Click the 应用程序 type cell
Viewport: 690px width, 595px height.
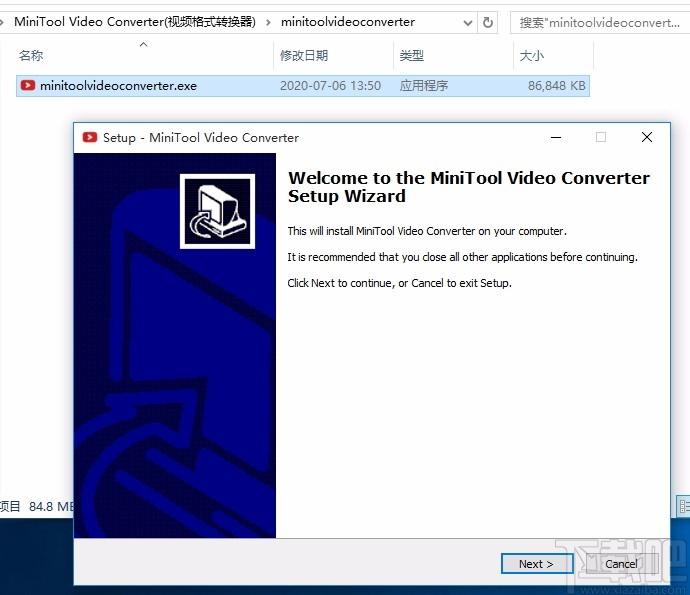point(424,85)
